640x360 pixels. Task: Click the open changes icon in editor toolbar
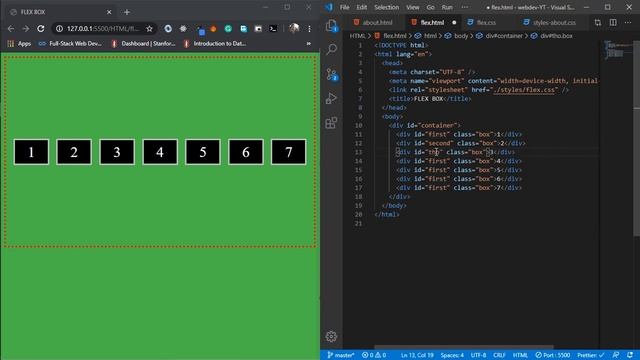[x=598, y=22]
